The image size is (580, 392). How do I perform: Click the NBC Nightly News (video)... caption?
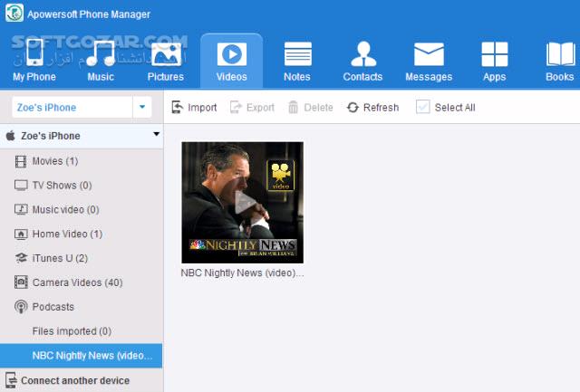(x=242, y=273)
